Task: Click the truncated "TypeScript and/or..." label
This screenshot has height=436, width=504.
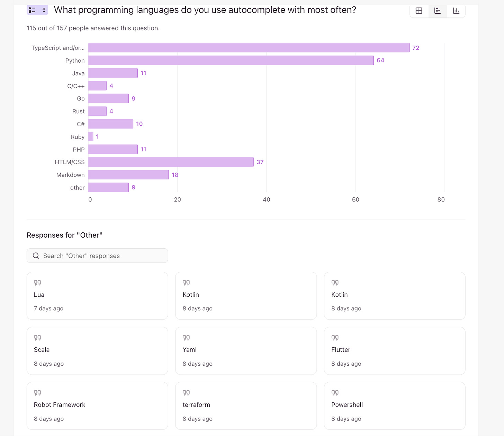Action: [58, 48]
